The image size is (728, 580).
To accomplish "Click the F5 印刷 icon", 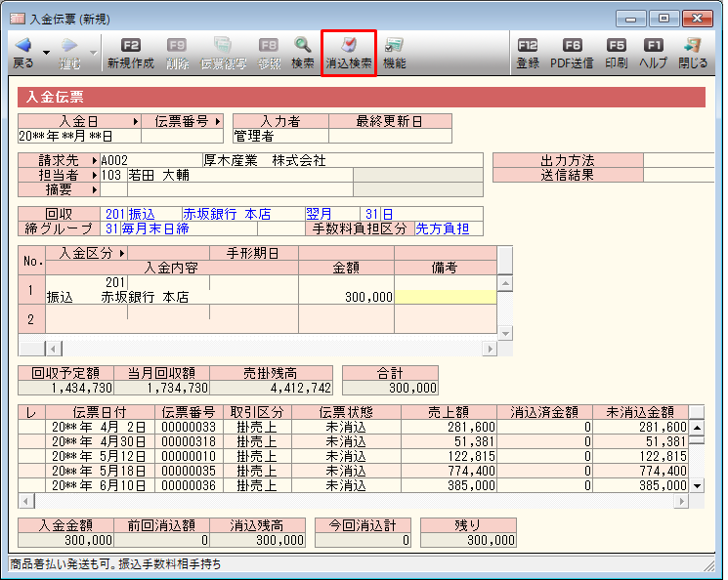I will [x=617, y=46].
